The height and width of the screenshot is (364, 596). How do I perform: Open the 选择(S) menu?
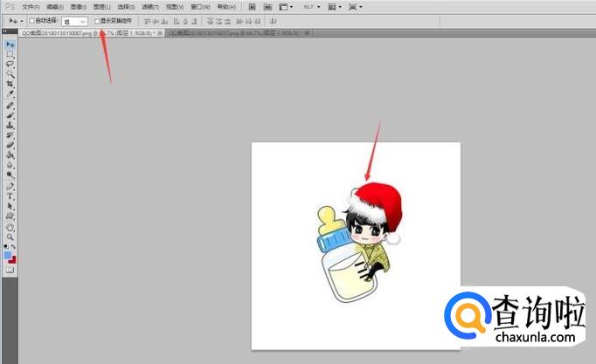click(x=126, y=7)
